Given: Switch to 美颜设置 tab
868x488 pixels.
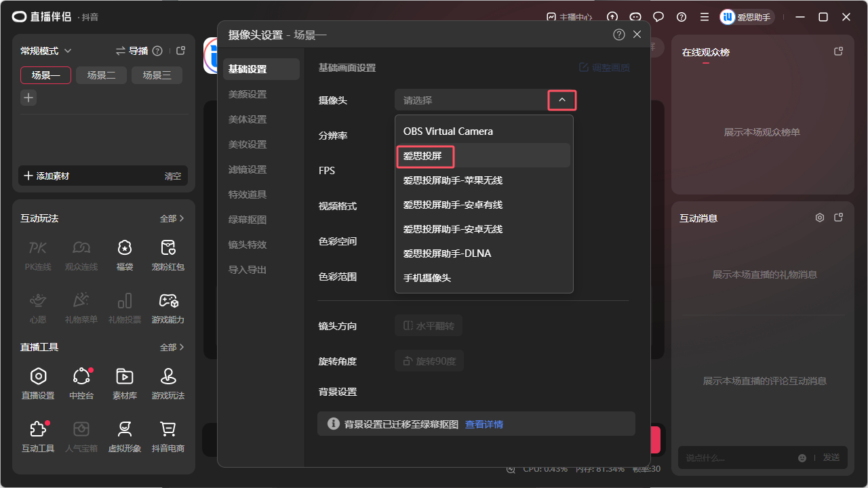Looking at the screenshot, I should (248, 94).
